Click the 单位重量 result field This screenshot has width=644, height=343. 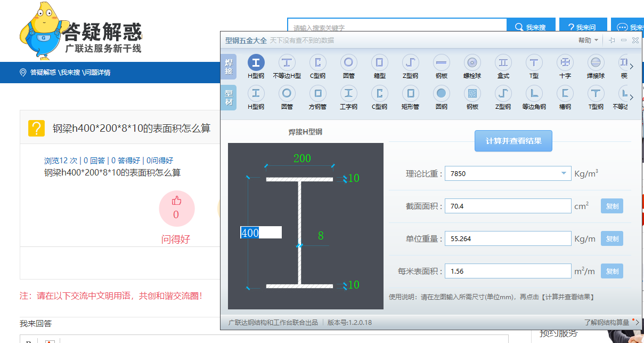(508, 238)
